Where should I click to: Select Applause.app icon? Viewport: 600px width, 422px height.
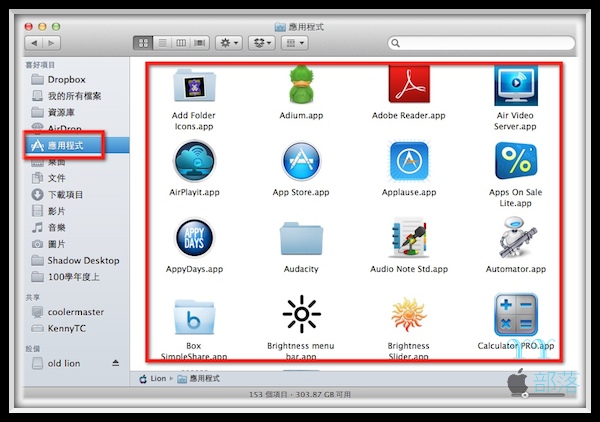click(409, 161)
